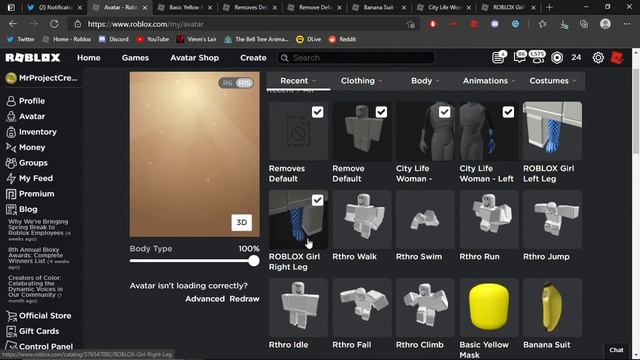This screenshot has width=640, height=360.
Task: Open the Money sidebar icon
Action: click(11, 147)
